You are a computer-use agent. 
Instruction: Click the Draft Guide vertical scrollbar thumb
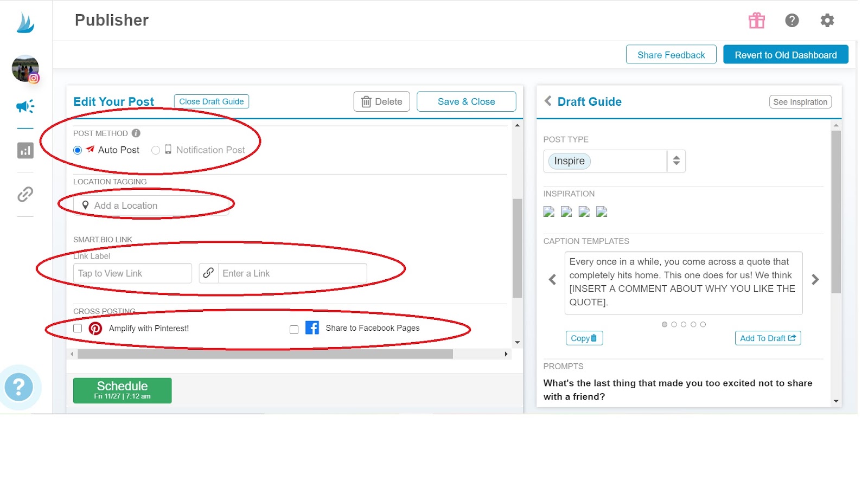point(836,211)
